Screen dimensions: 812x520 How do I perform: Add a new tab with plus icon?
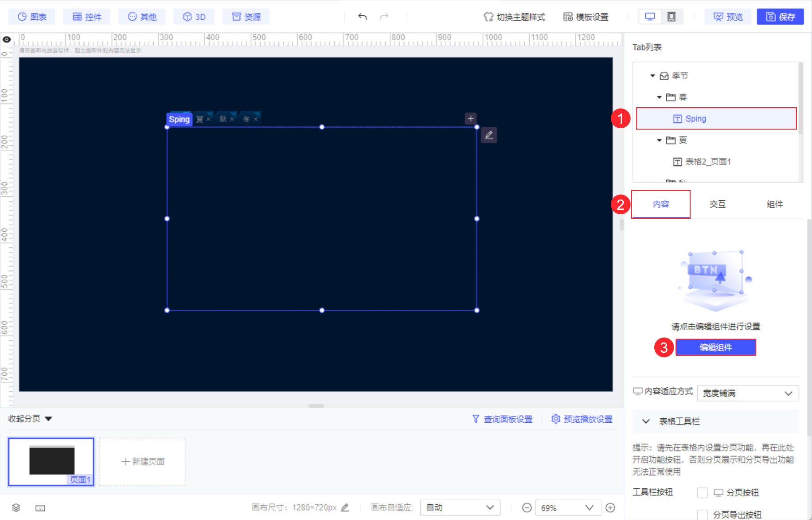[x=471, y=118]
